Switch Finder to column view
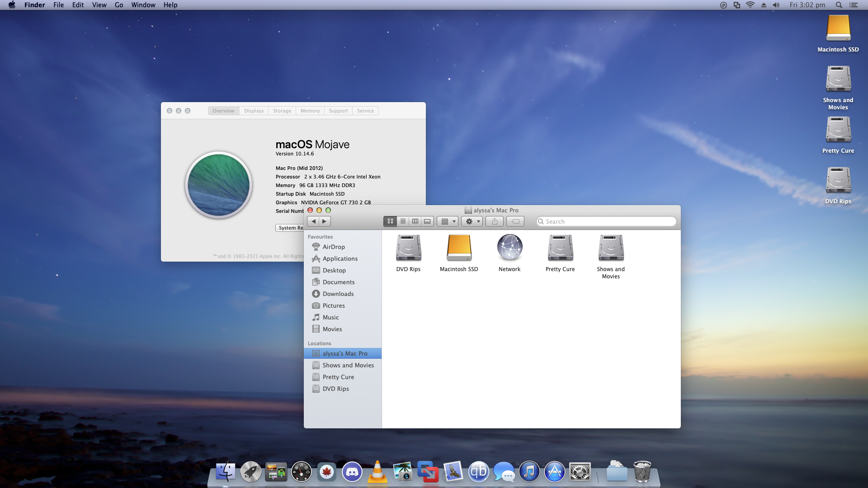The width and height of the screenshot is (868, 488). 415,221
